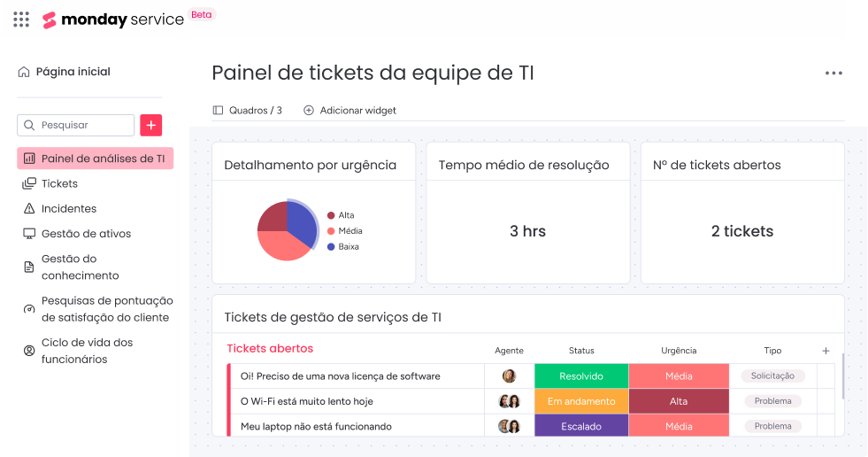Click the monday service logo

click(x=113, y=19)
